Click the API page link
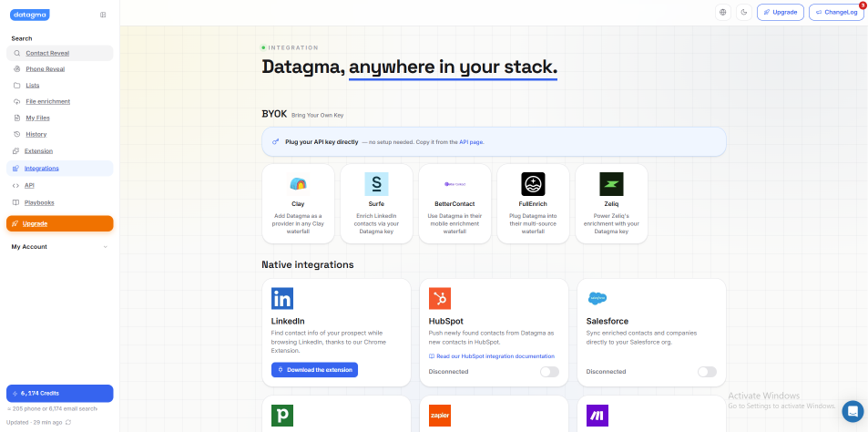 (471, 142)
